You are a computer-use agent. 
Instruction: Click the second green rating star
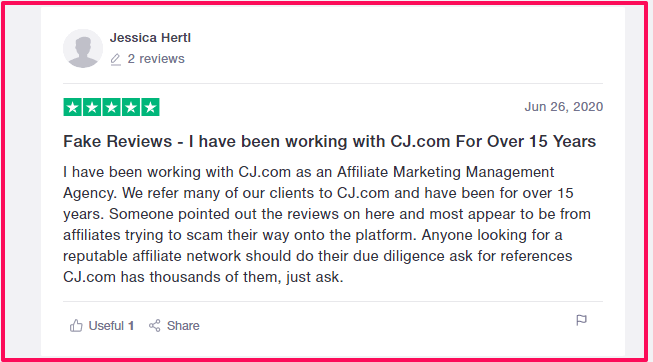pos(92,107)
